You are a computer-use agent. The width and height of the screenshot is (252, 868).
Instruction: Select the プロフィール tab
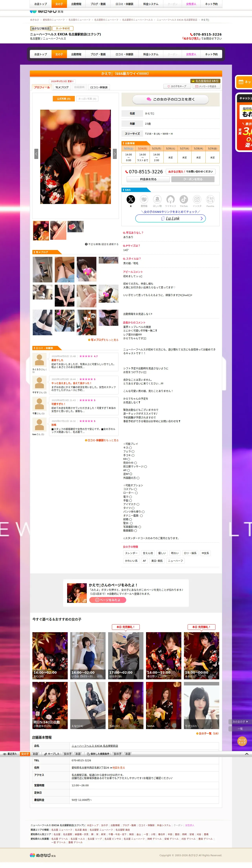tap(42, 87)
